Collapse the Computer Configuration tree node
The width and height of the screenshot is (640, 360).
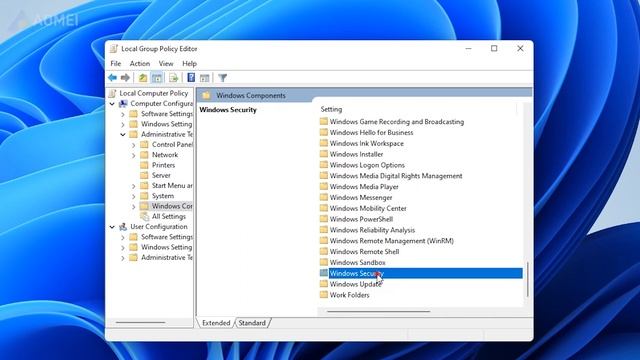pyautogui.click(x=112, y=104)
